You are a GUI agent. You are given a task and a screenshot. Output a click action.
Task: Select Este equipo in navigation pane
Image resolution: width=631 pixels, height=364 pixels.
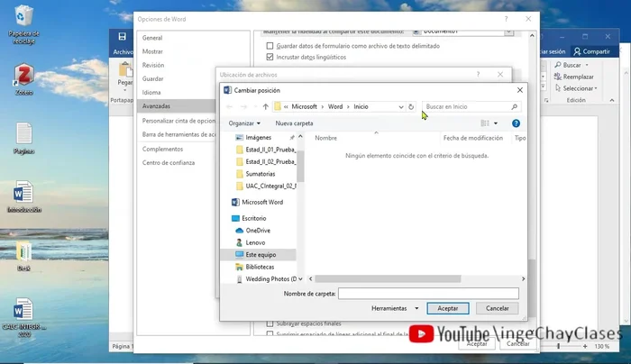tap(259, 255)
